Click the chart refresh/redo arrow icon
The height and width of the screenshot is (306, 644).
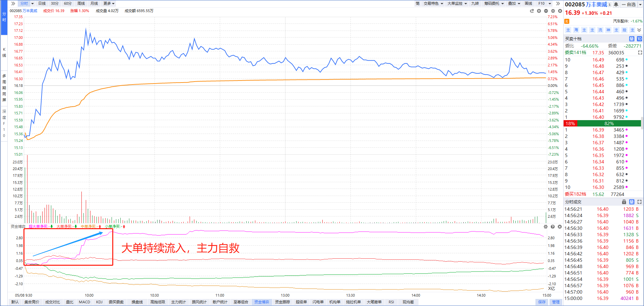[532, 11]
